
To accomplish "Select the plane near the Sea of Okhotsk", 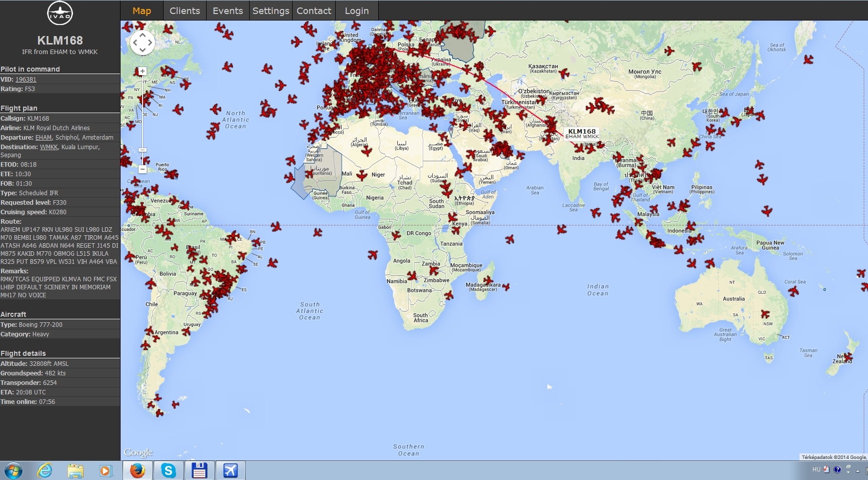I will (x=808, y=60).
